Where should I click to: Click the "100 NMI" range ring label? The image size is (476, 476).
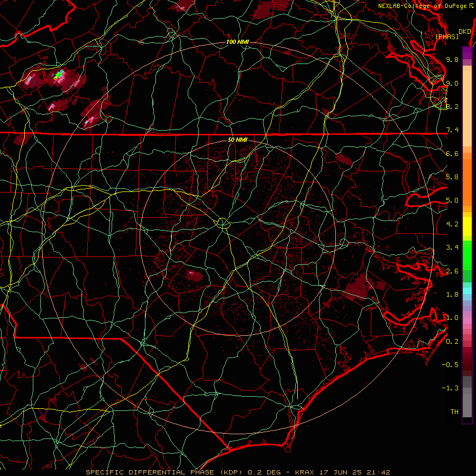click(x=237, y=42)
